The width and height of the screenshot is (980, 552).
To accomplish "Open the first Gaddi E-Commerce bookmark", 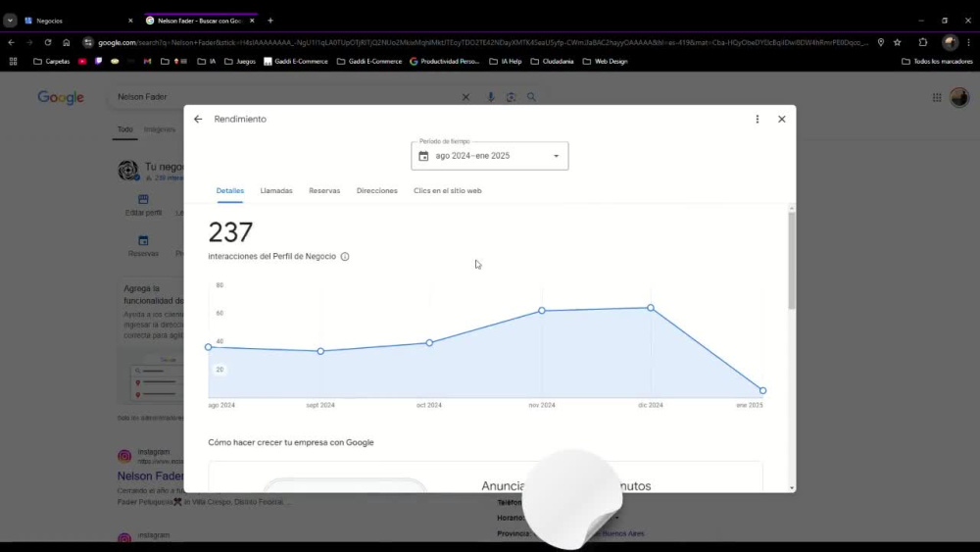I will click(296, 61).
